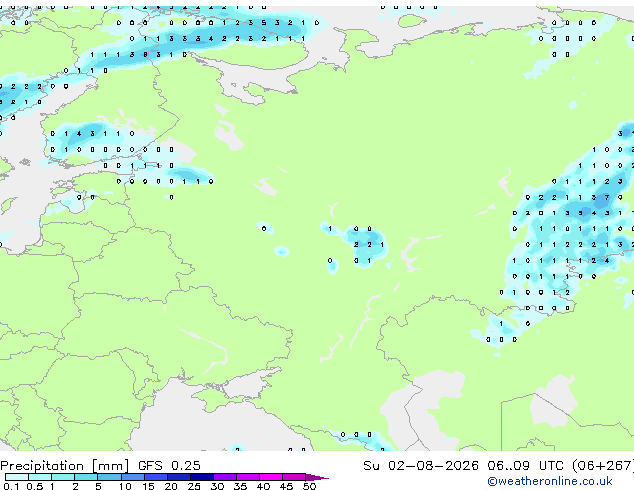Select the forecast date 'Su 02-08-2026 06..09 UTC' text
The height and width of the screenshot is (490, 634).
tap(463, 466)
